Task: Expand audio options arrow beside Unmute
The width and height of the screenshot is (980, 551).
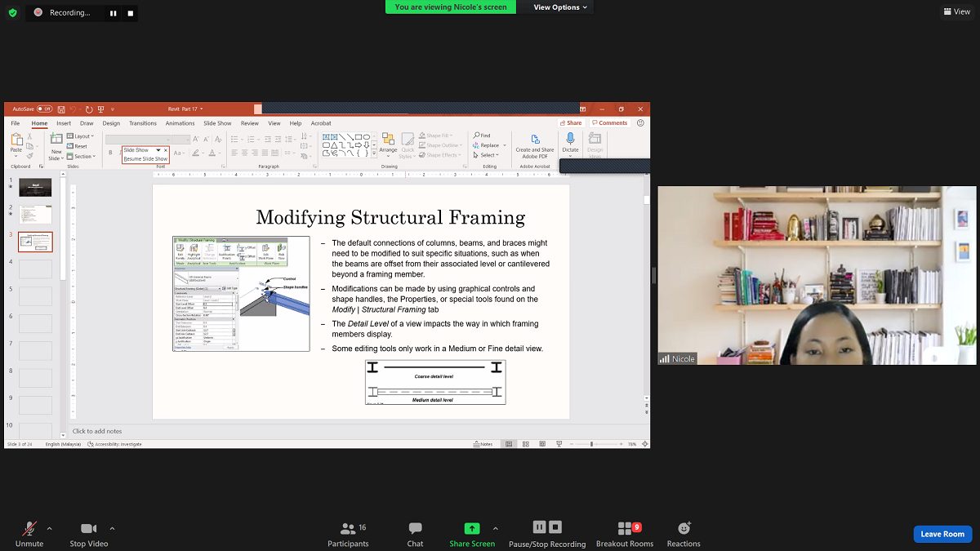Action: tap(49, 528)
